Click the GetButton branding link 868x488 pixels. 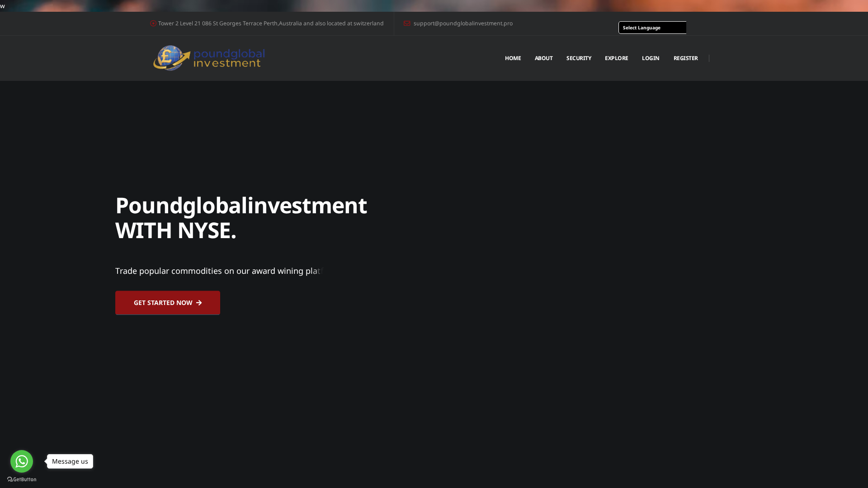coord(22,479)
